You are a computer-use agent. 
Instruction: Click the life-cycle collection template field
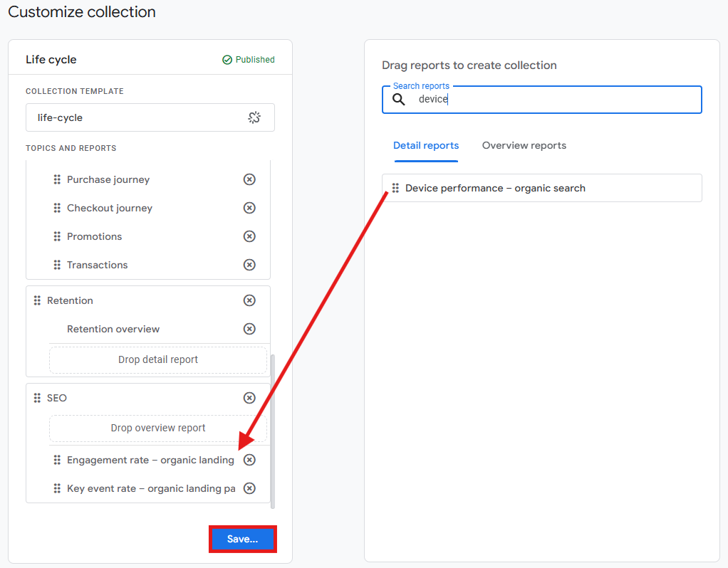150,117
